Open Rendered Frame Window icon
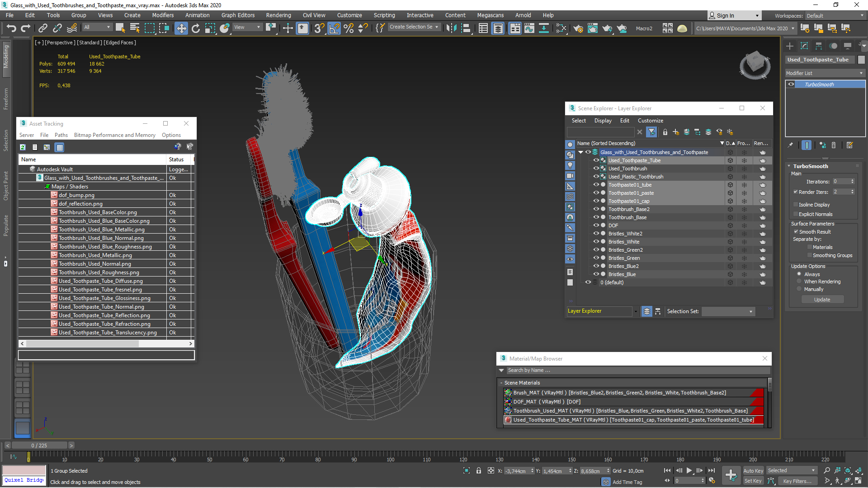 click(593, 28)
